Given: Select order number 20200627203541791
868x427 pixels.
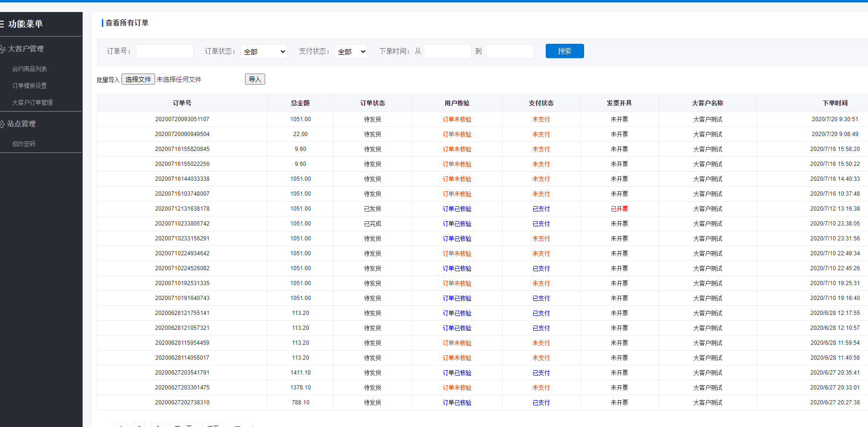Looking at the screenshot, I should (x=182, y=373).
